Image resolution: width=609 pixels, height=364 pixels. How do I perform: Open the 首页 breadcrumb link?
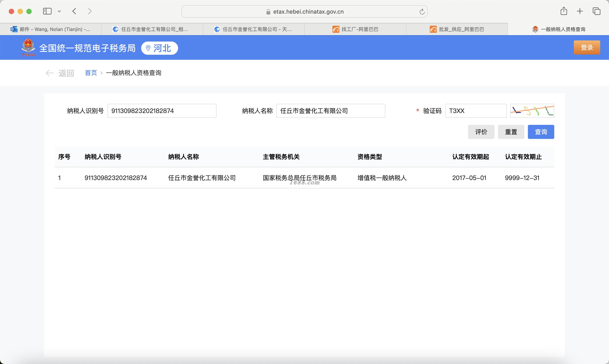[91, 73]
